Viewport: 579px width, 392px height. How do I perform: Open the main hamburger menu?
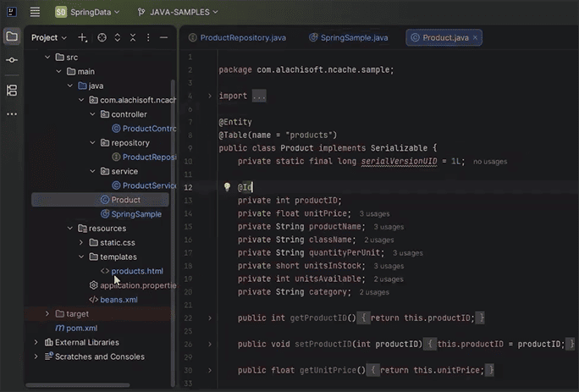(x=35, y=12)
